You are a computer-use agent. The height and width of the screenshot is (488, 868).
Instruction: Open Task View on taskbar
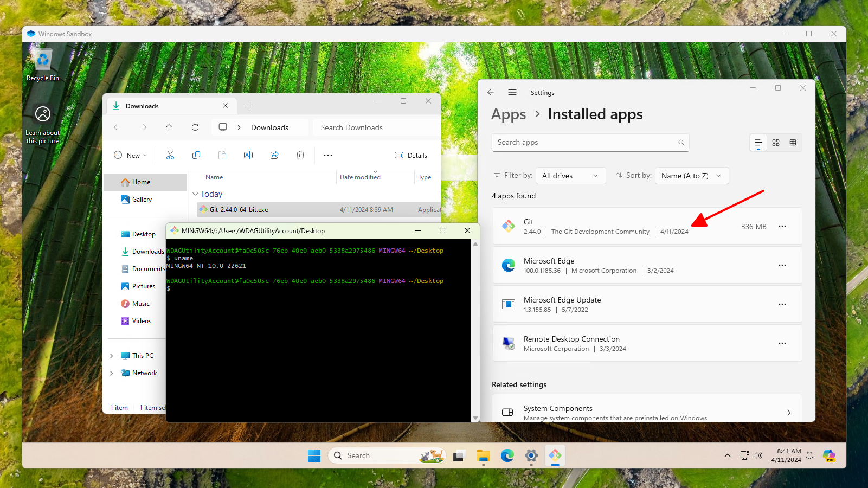[459, 455]
